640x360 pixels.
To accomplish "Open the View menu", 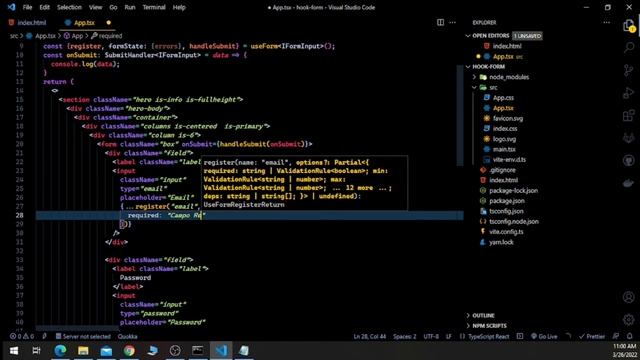I will tap(96, 7).
